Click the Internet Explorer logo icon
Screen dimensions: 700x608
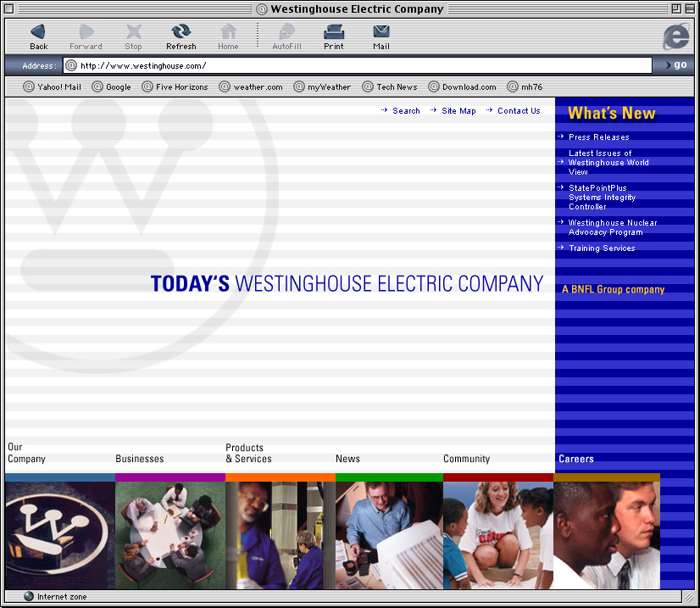tap(675, 36)
